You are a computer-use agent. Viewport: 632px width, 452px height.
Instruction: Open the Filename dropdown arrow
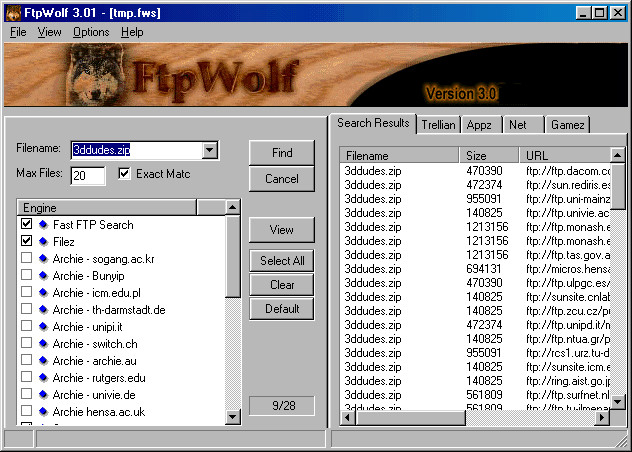point(210,150)
